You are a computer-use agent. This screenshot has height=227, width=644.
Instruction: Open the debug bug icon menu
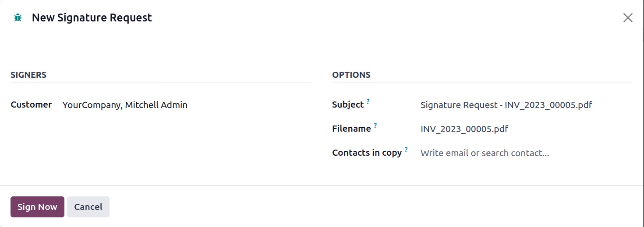[x=18, y=18]
